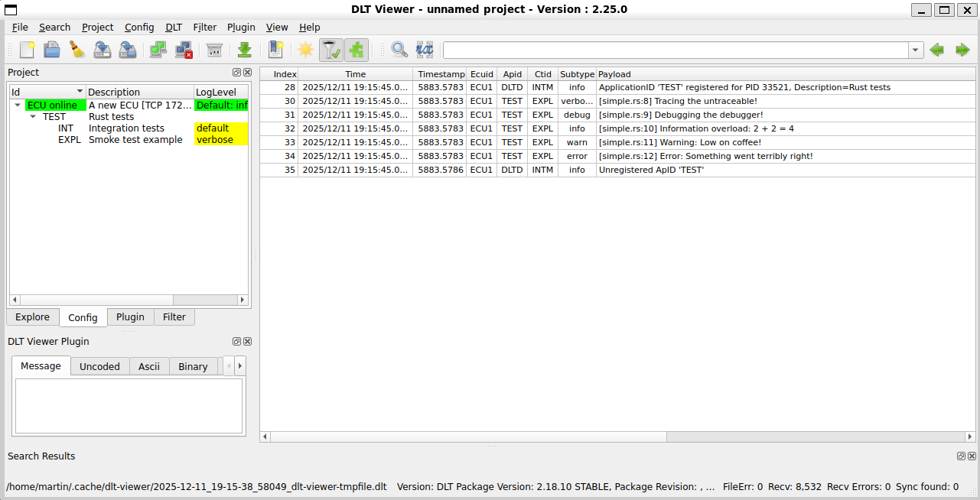
Task: Collapse the TEST application tree node
Action: point(33,116)
